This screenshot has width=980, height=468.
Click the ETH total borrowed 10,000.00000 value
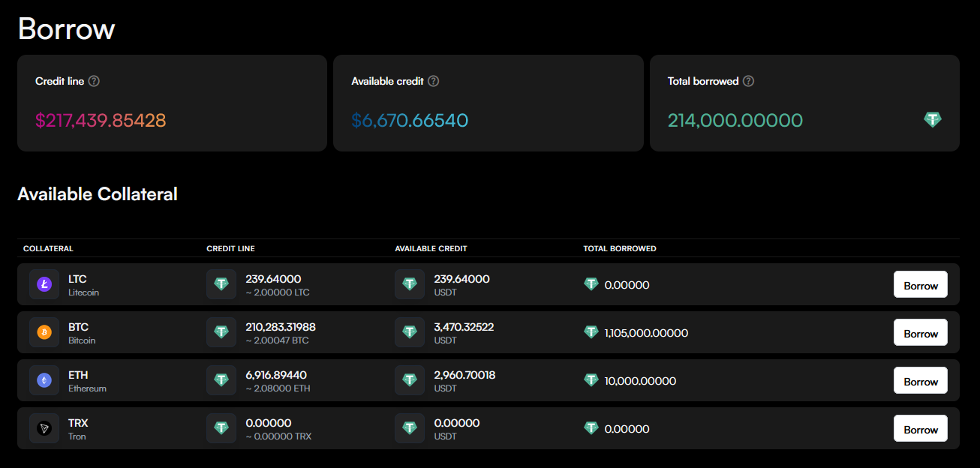click(x=640, y=381)
